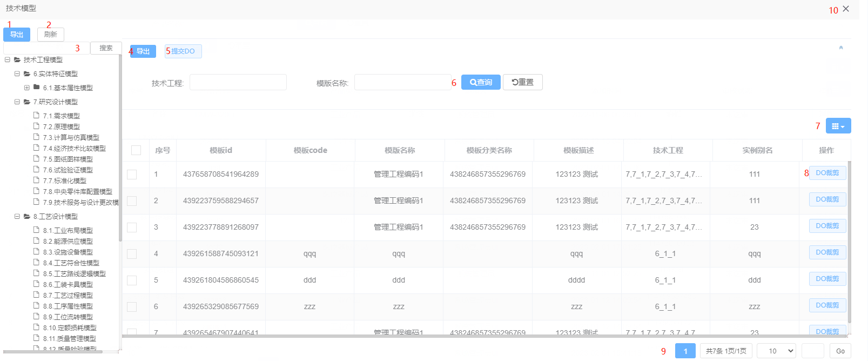
Task: Click the table's vertical scrollbar
Action: (x=849, y=242)
